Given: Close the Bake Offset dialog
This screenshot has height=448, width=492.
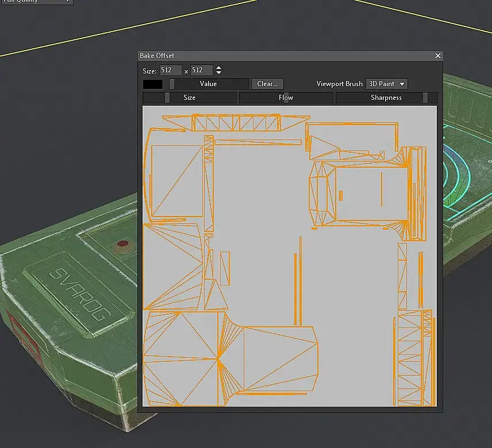Looking at the screenshot, I should pos(438,56).
